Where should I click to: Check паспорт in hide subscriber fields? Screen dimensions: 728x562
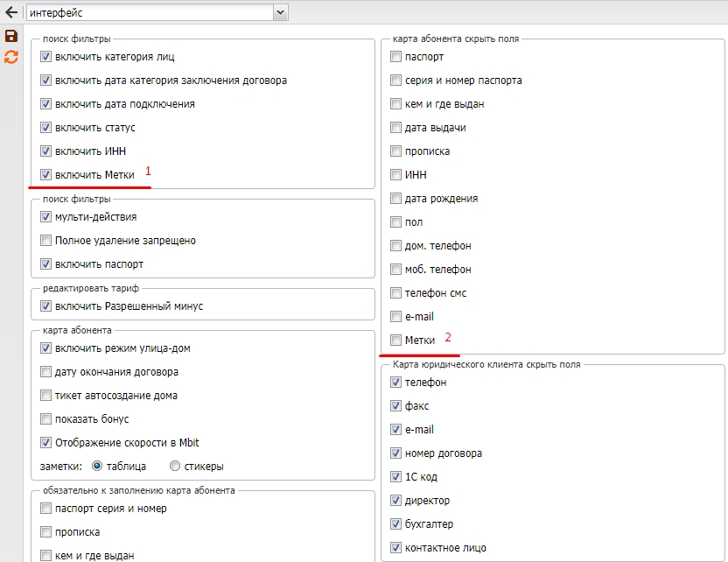(396, 57)
